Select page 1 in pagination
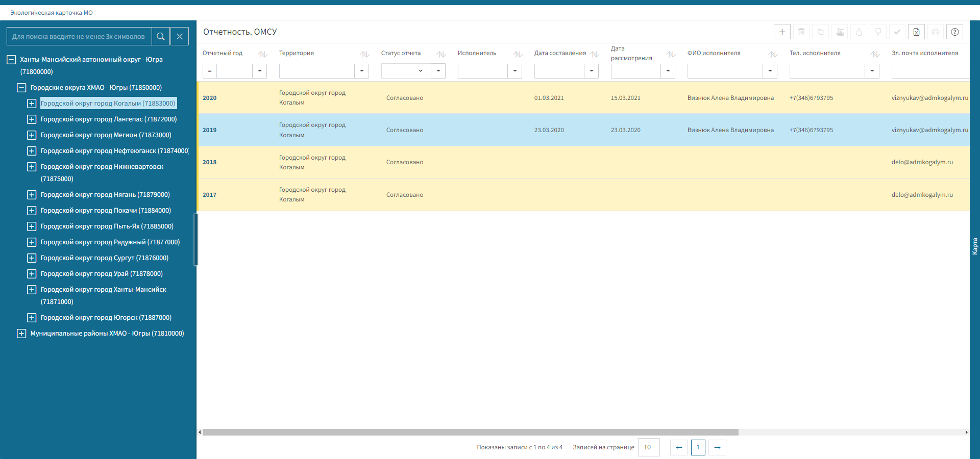Screen dimensions: 980x459 click(698, 447)
